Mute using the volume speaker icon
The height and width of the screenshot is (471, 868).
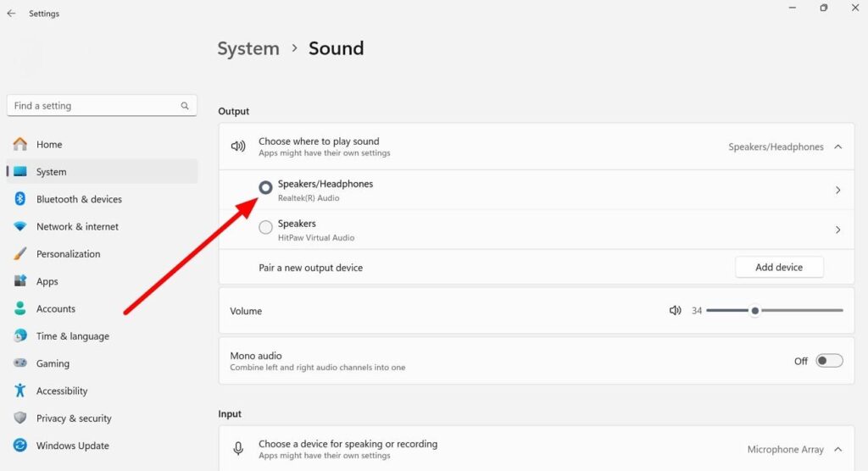[675, 311]
